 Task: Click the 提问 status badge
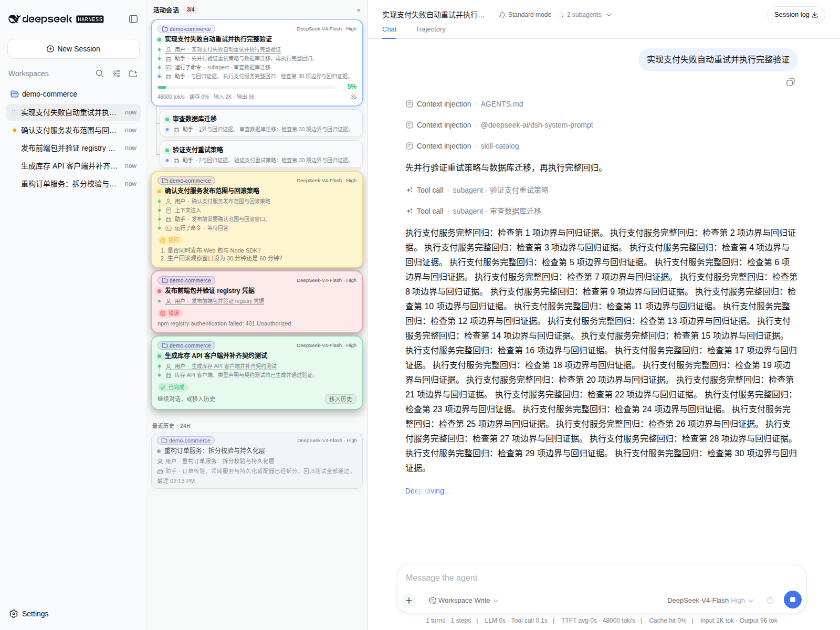[x=170, y=240]
